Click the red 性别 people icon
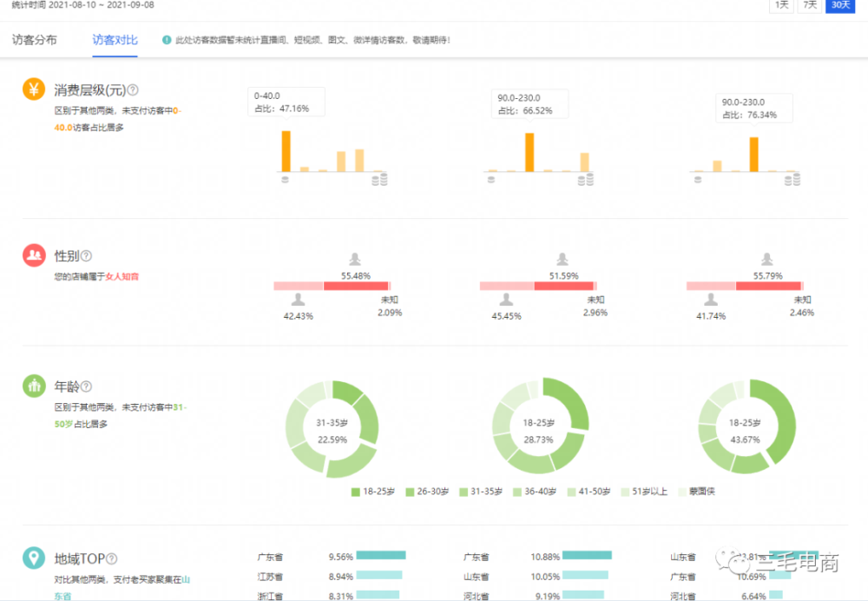 tap(34, 254)
